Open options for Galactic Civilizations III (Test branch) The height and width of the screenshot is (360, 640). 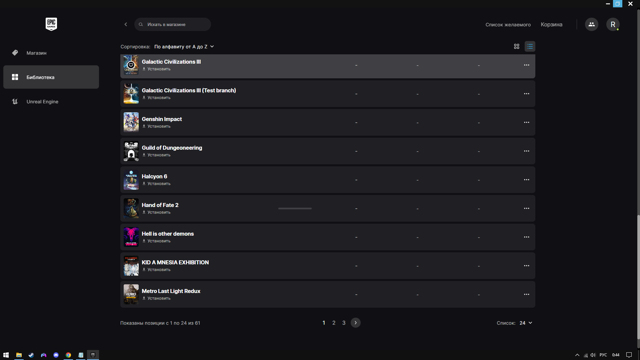click(527, 94)
